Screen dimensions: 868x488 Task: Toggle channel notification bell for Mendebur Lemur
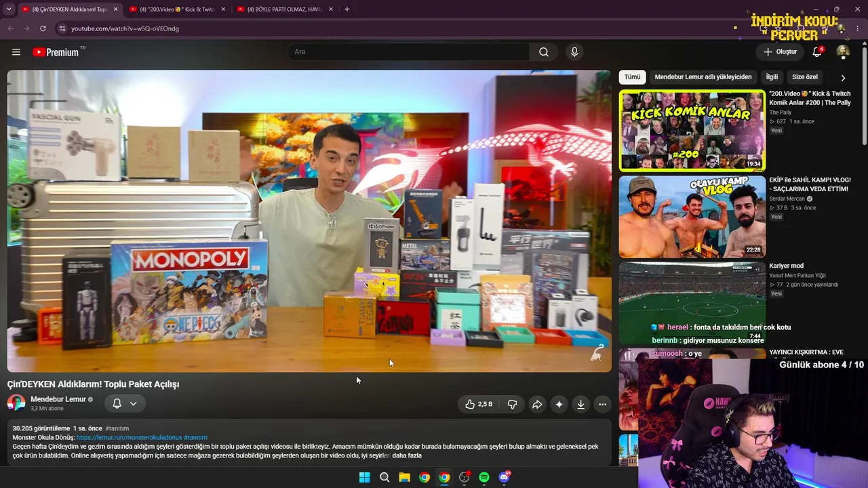pos(117,403)
